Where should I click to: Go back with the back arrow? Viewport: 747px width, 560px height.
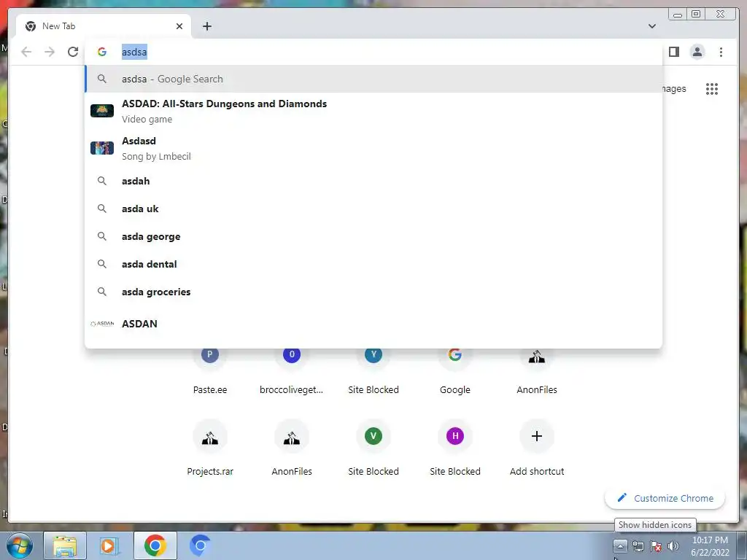tap(26, 52)
